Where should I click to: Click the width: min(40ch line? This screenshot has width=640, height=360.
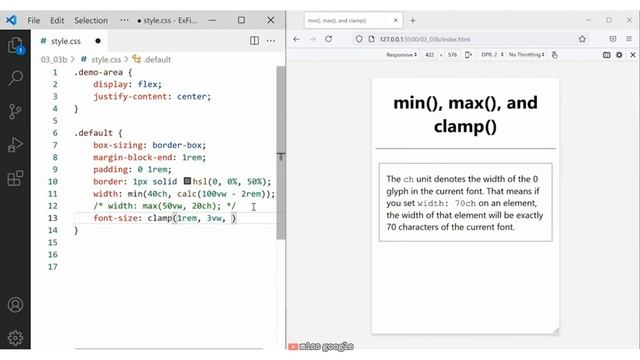184,193
